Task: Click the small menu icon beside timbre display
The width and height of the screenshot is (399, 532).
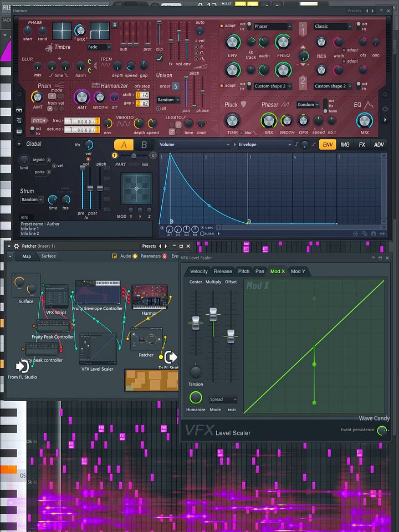Action: [x=115, y=25]
